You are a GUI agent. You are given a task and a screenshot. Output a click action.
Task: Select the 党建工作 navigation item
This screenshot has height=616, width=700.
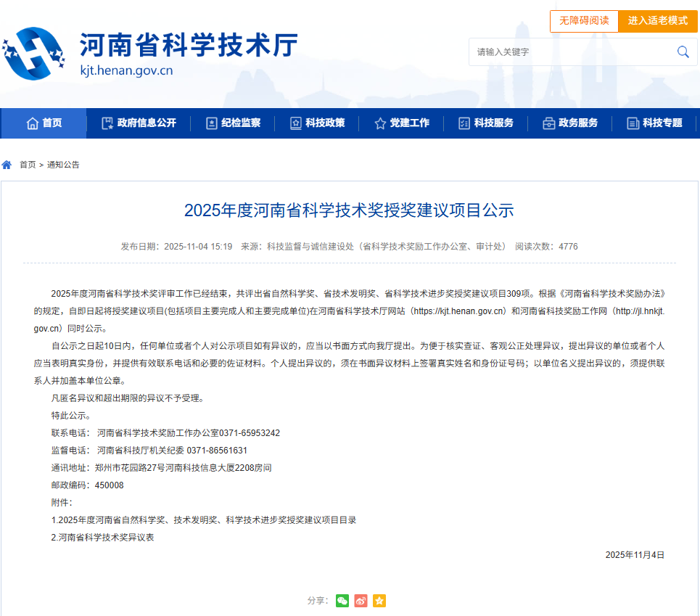pos(401,123)
